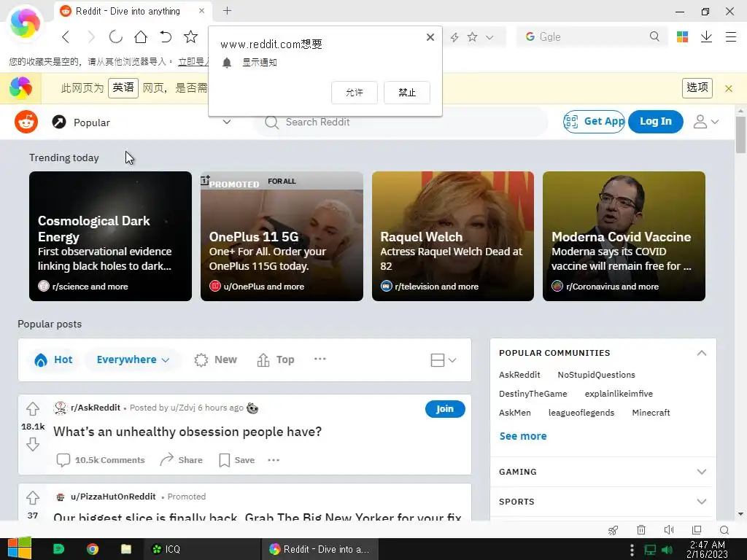Click See more communities link
Image resolution: width=747 pixels, height=560 pixels.
coord(522,436)
